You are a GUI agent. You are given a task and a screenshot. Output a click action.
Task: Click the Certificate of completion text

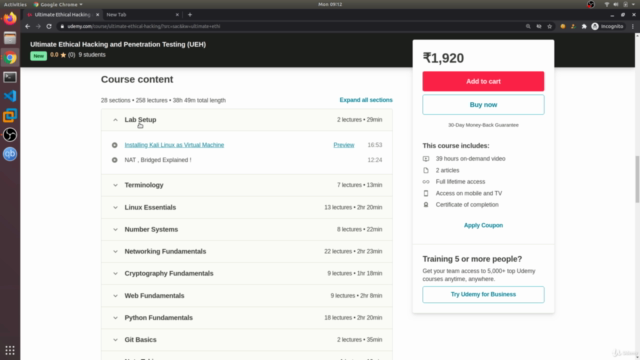[467, 204]
